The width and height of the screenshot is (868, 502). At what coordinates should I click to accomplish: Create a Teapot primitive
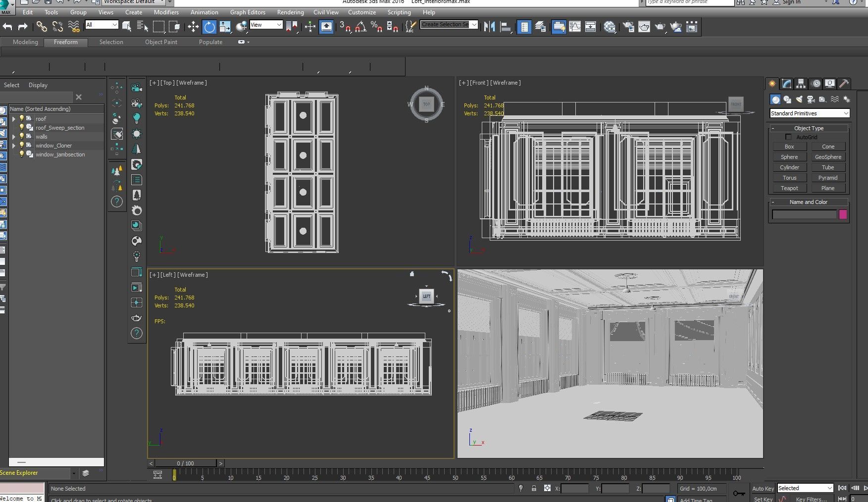click(x=789, y=188)
